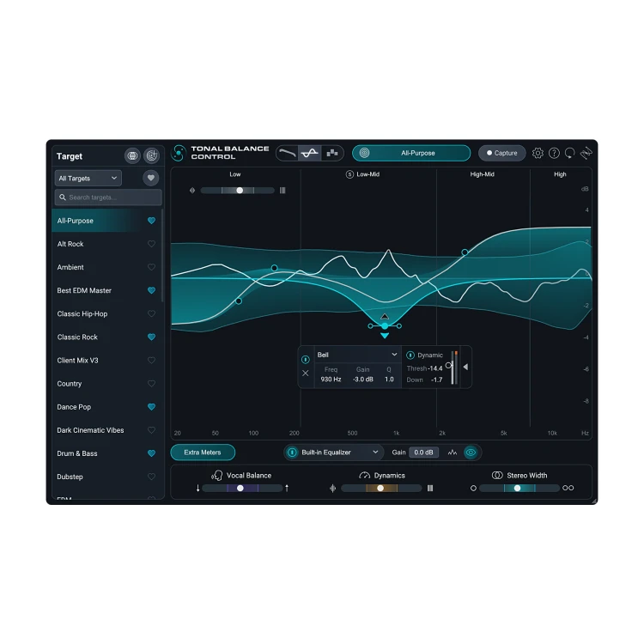Unfavorite the Dance Pop heart
The width and height of the screenshot is (644, 644).
coord(151,407)
